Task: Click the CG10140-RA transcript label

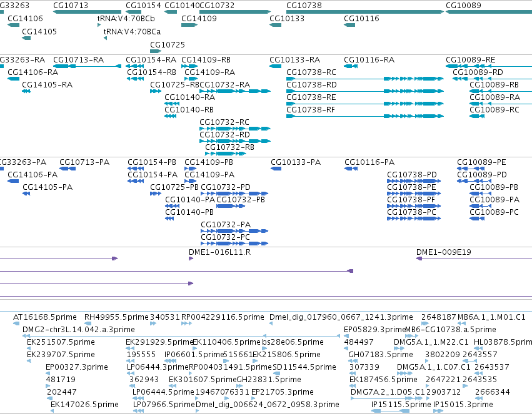Action: pyautogui.click(x=189, y=97)
